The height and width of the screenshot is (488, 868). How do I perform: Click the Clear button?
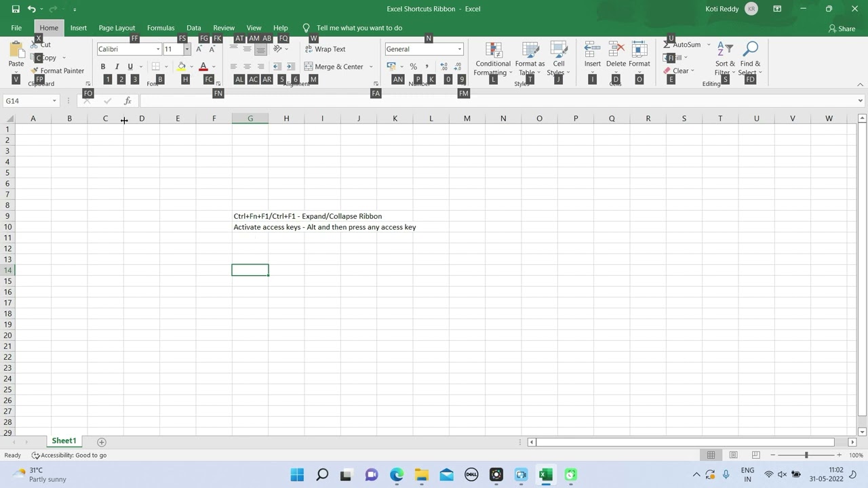[676, 70]
